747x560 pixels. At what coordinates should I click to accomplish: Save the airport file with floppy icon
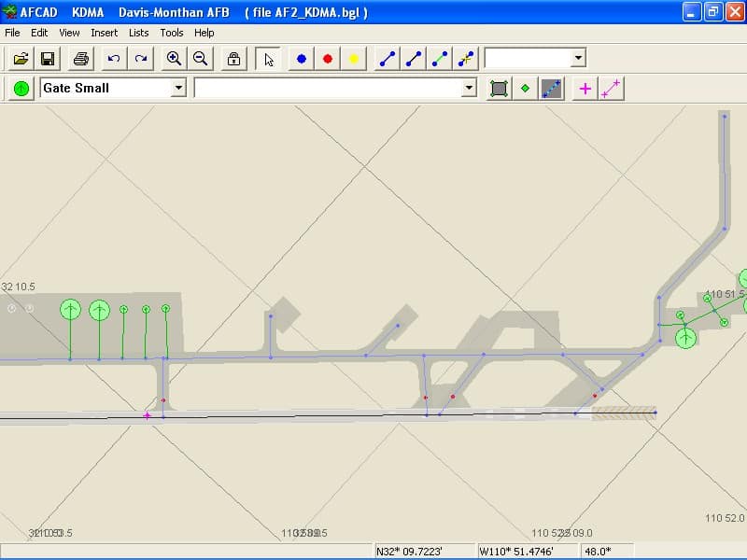pos(47,59)
